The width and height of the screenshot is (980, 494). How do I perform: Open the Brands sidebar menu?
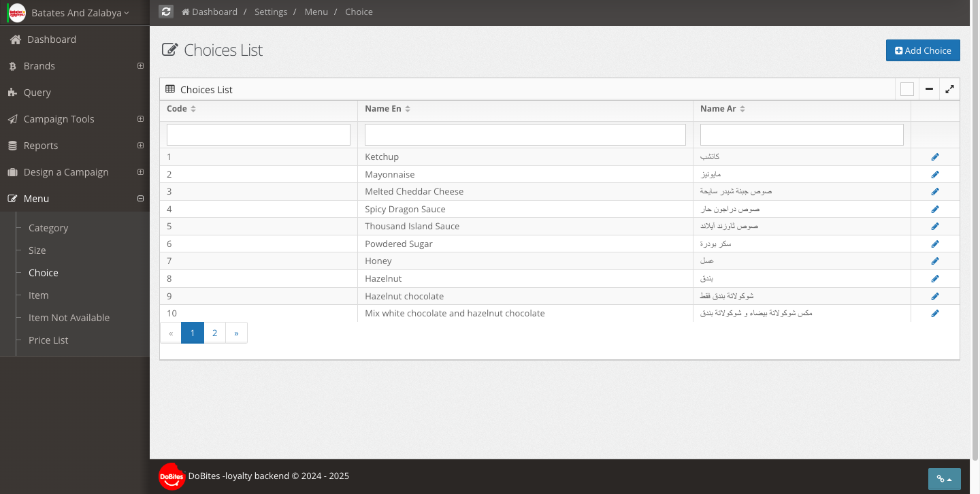click(39, 66)
